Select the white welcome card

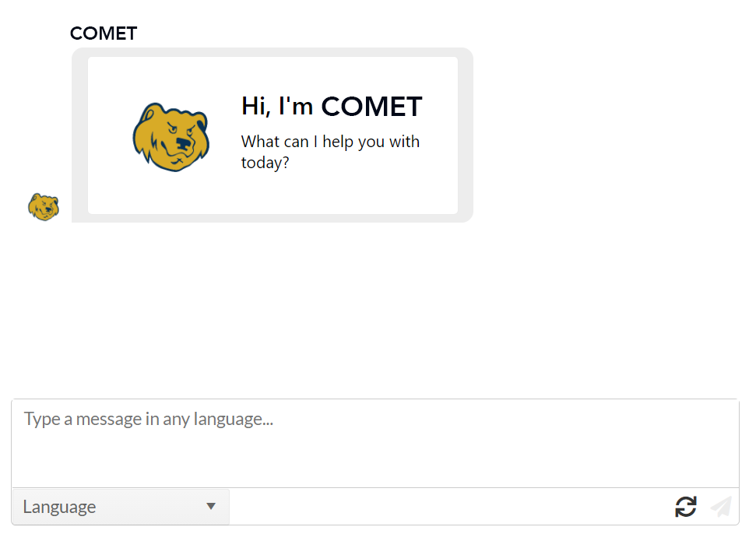point(273,135)
